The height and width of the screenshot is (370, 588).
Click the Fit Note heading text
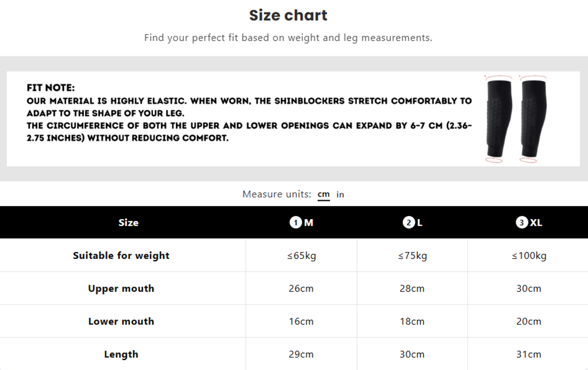[51, 88]
